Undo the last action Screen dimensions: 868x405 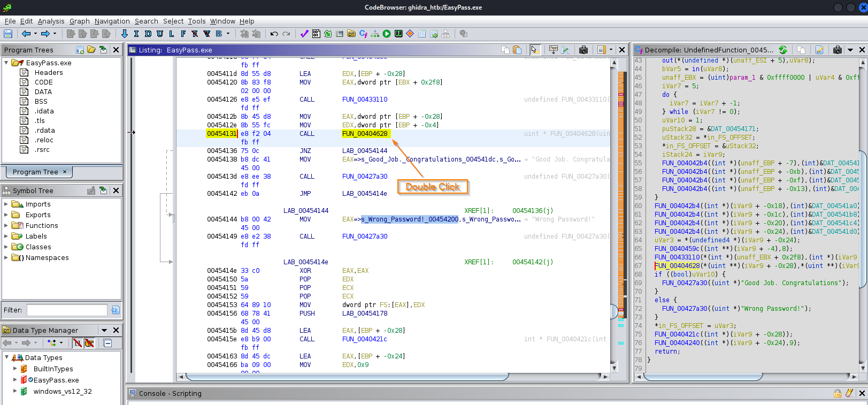[x=274, y=34]
